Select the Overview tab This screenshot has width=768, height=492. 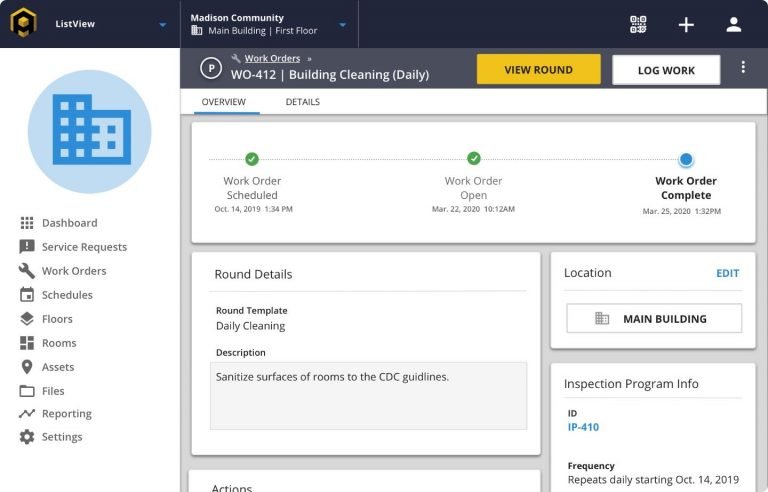224,102
